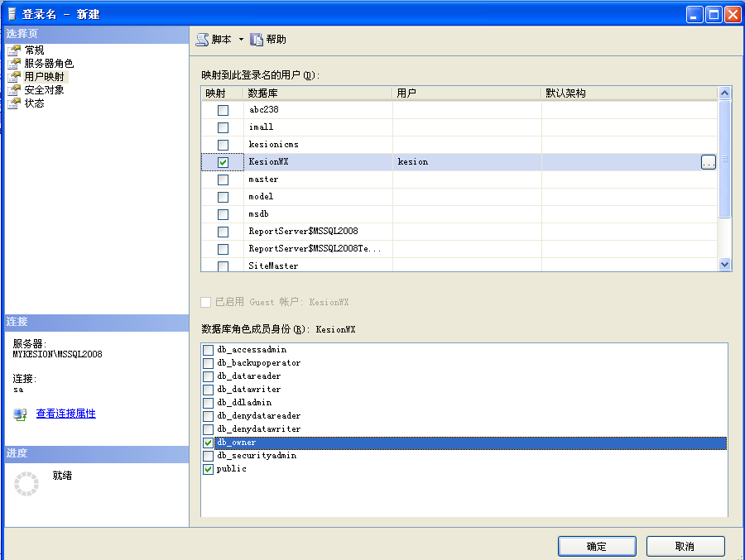Image resolution: width=745 pixels, height=560 pixels.
Task: Click the ellipsis button for default schema
Action: 708,162
